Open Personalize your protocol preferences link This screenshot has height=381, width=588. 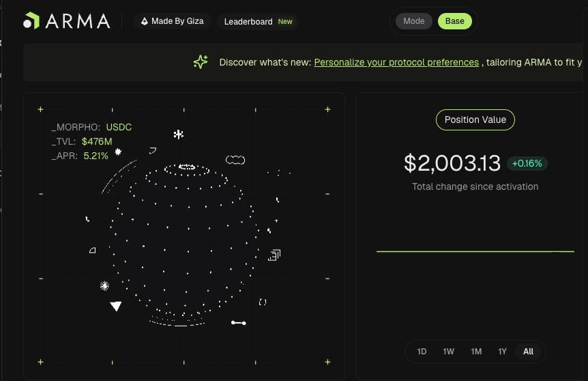pyautogui.click(x=396, y=62)
